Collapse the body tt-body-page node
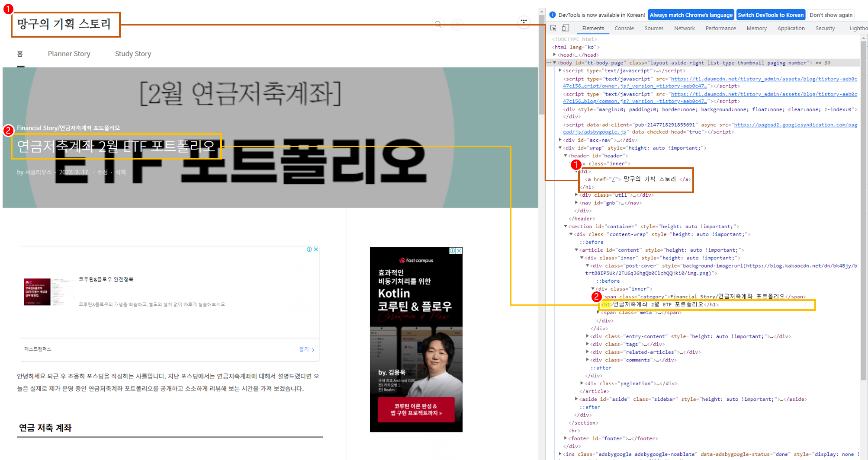Image resolution: width=868 pixels, height=460 pixels. 555,63
